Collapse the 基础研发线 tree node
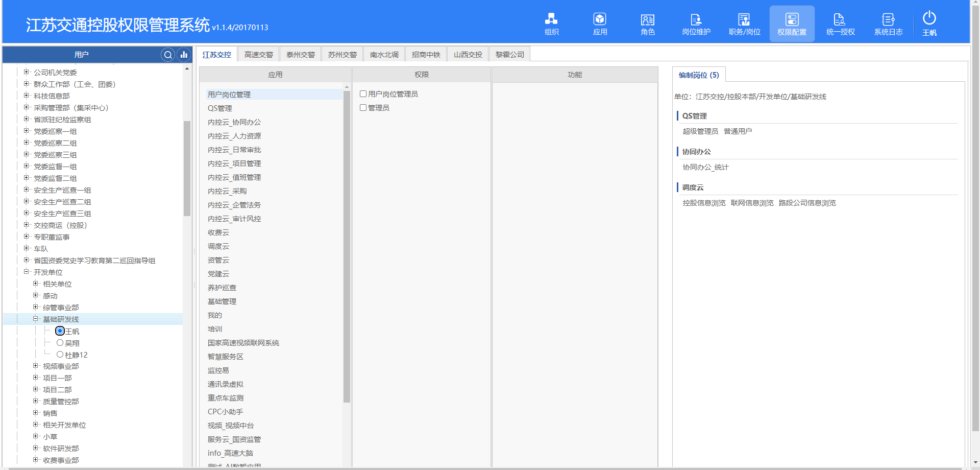This screenshot has width=980, height=470. tap(36, 319)
